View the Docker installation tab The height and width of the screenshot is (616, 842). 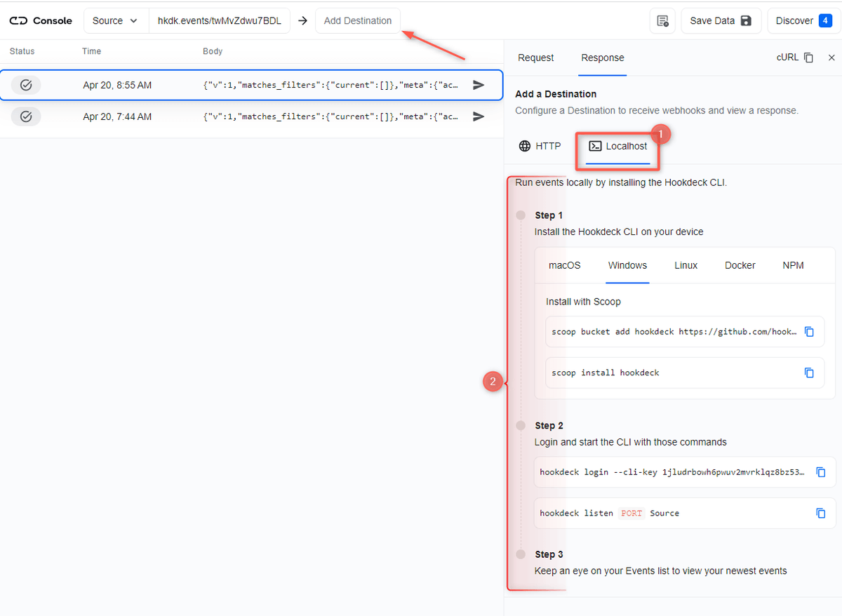pyautogui.click(x=740, y=265)
